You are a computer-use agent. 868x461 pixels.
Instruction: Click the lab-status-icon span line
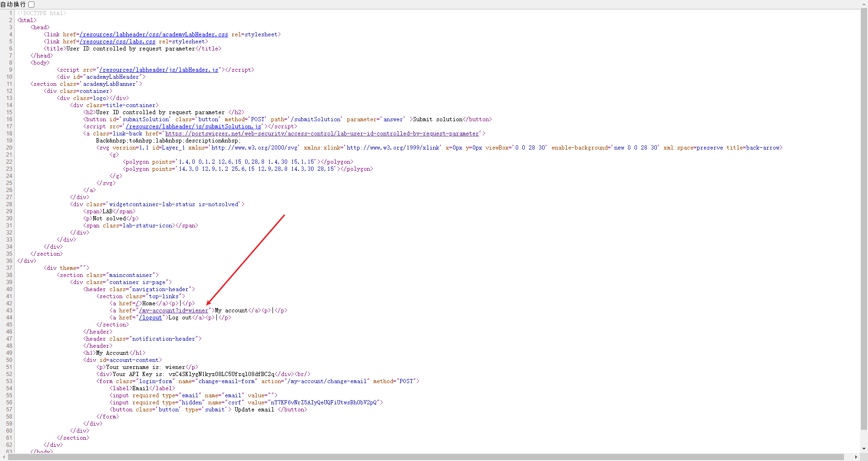(x=141, y=226)
